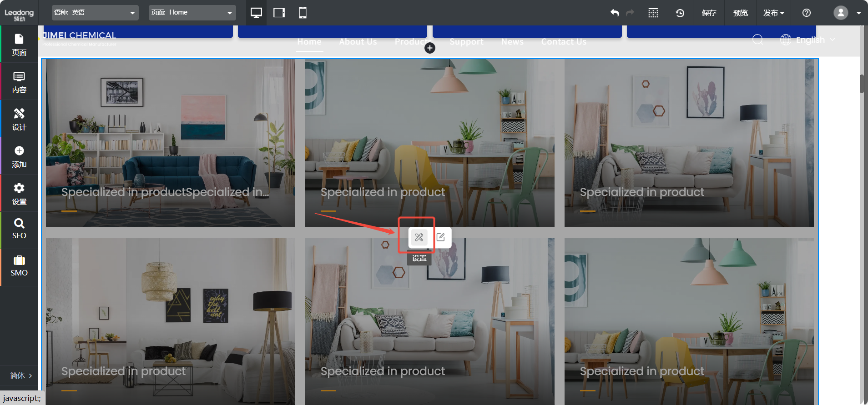The image size is (868, 405).
Task: Click the edit pencil icon on gallery
Action: [440, 237]
